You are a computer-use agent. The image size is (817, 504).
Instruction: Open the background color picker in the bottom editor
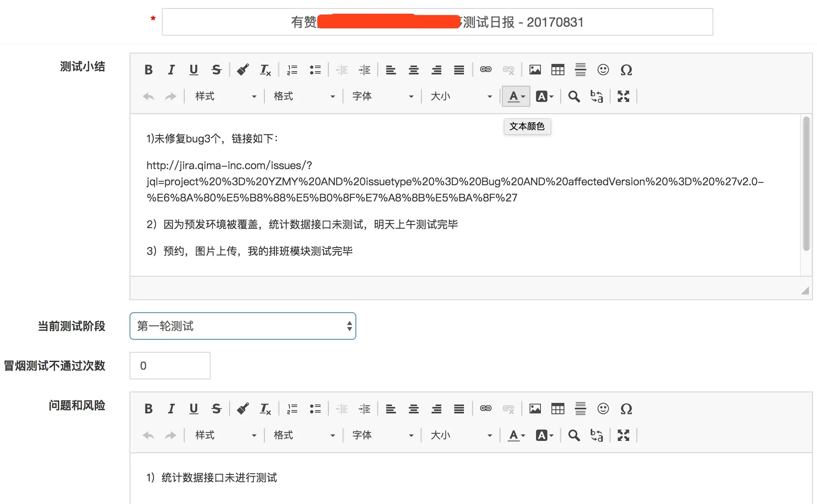click(x=545, y=435)
